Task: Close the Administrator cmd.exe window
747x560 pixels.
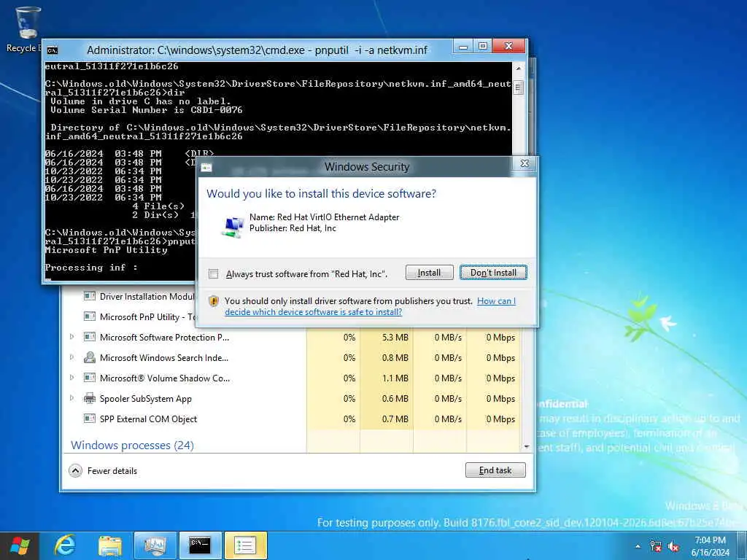Action: (x=508, y=47)
